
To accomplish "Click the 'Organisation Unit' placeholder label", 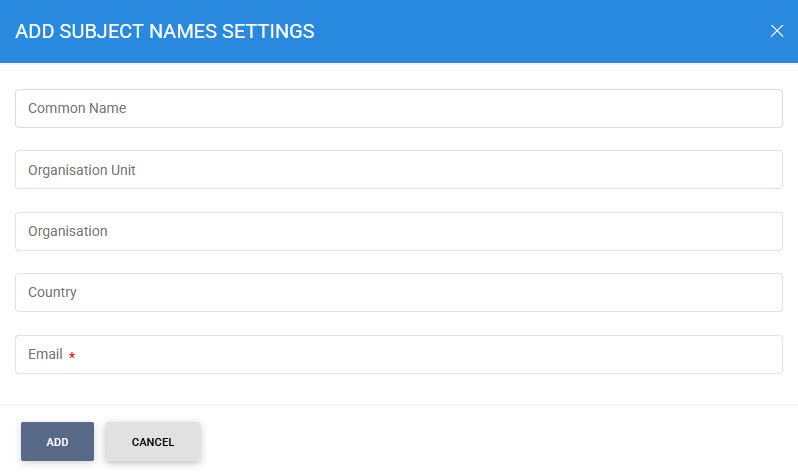I will pyautogui.click(x=82, y=170).
